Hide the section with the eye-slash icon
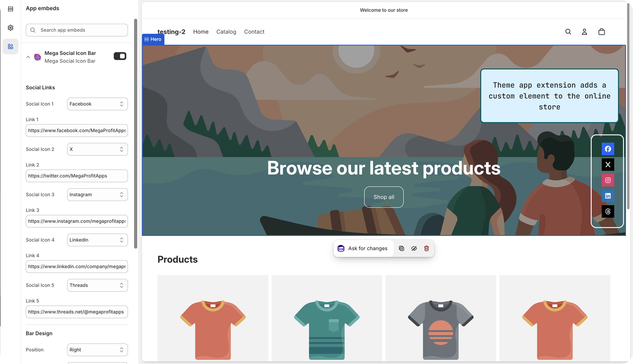 (414, 249)
